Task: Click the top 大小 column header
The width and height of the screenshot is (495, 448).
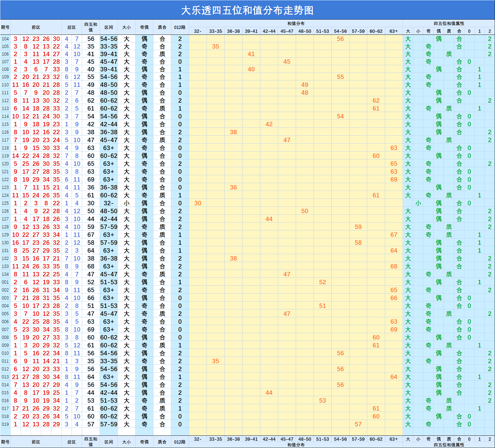Action: 127,27
